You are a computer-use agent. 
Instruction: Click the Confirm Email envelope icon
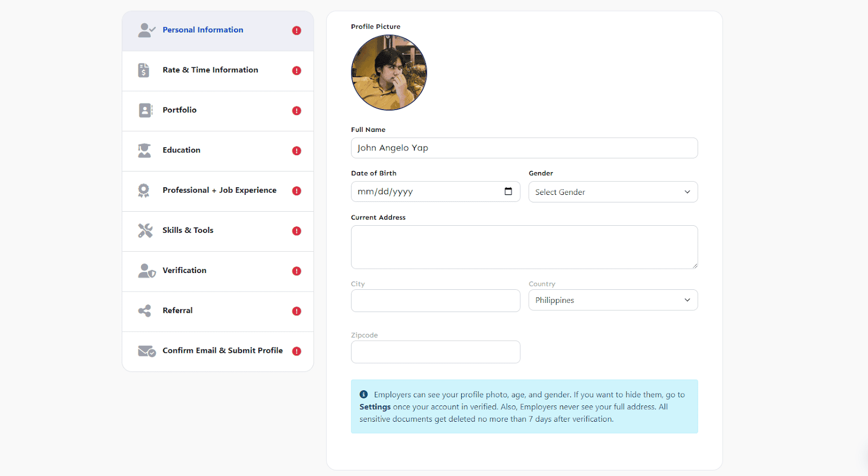pos(146,351)
